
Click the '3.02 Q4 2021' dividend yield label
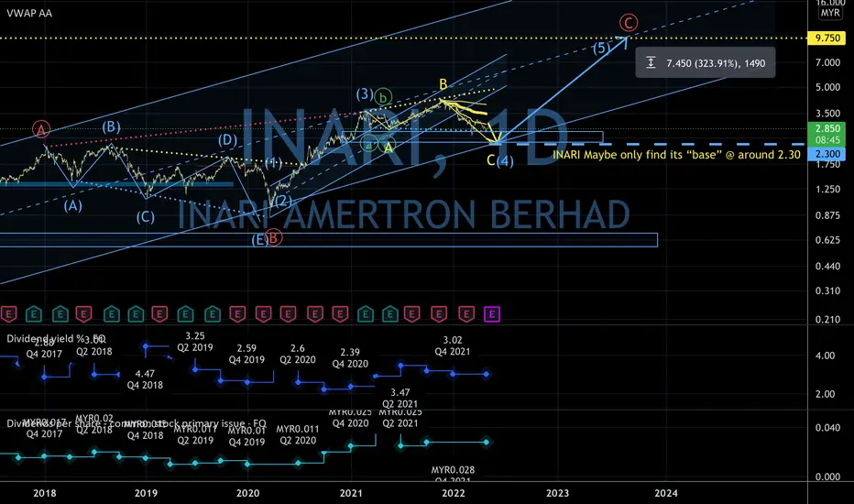click(x=453, y=345)
